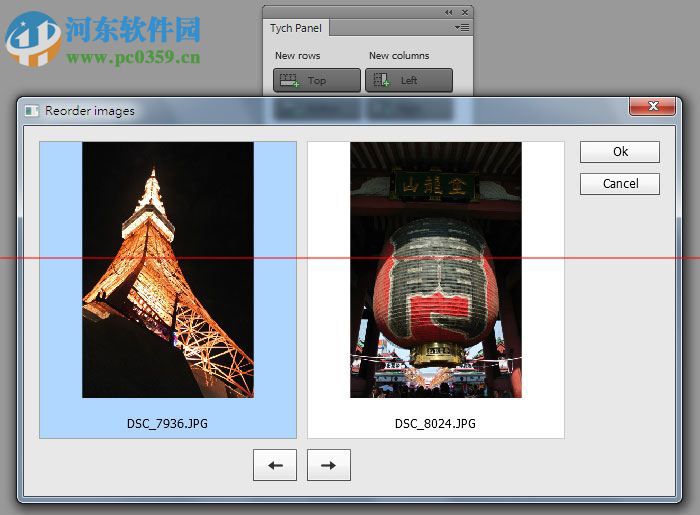Click the Reorder images dialog title icon
This screenshot has height=515, width=700.
pyautogui.click(x=32, y=111)
